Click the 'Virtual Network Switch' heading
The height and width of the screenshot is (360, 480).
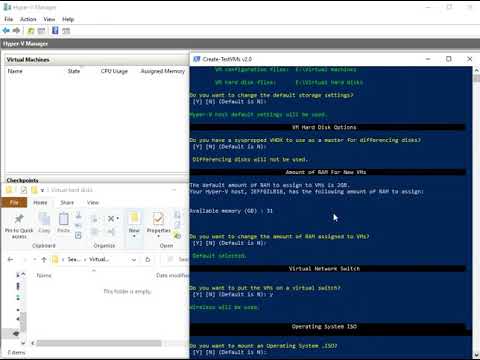324,269
